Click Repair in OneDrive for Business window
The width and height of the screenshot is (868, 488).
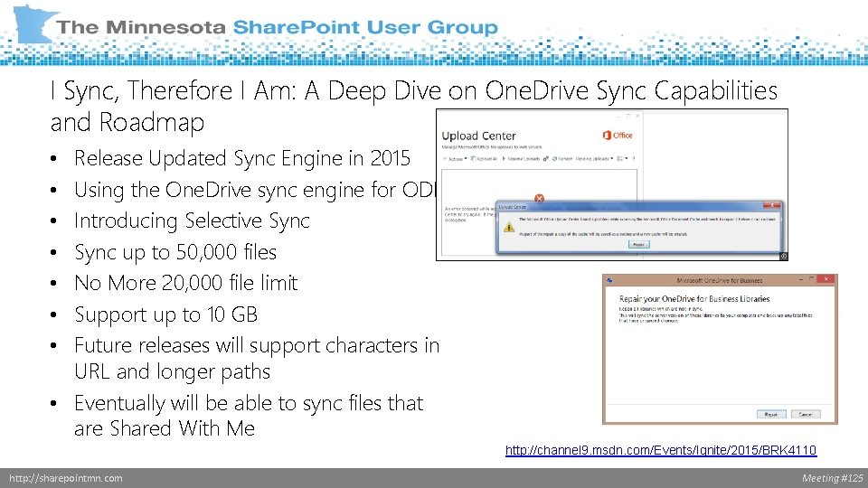(771, 415)
